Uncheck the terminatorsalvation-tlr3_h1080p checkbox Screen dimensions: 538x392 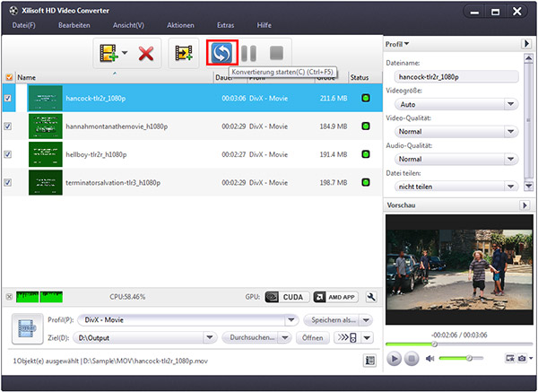pyautogui.click(x=7, y=183)
